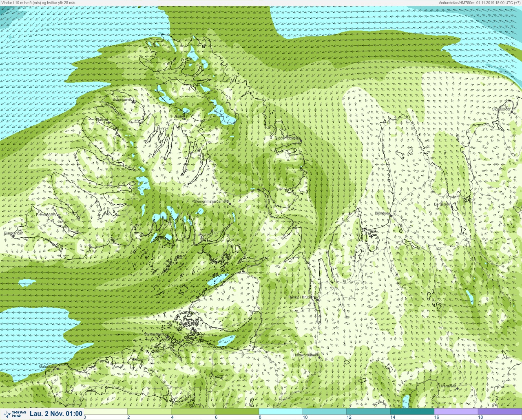The height and width of the screenshot is (420, 522).
Task: Click the Hveravellir station label
Action: pyautogui.click(x=447, y=386)
